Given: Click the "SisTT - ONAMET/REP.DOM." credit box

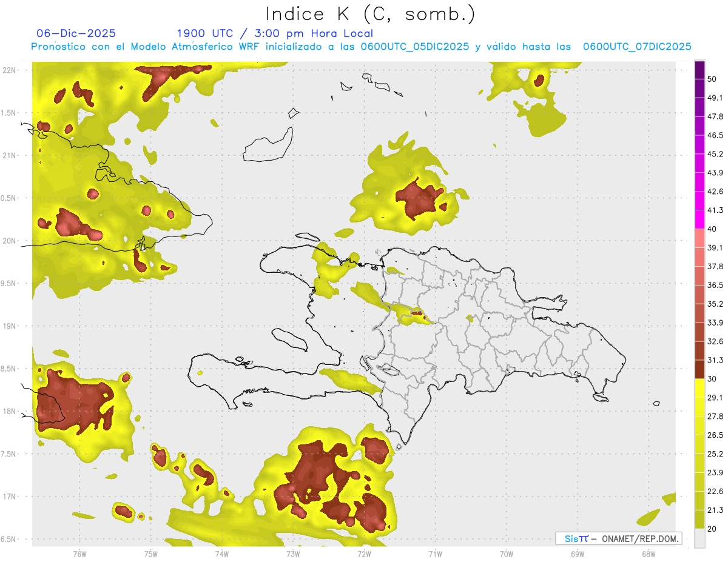Looking at the screenshot, I should click(618, 538).
